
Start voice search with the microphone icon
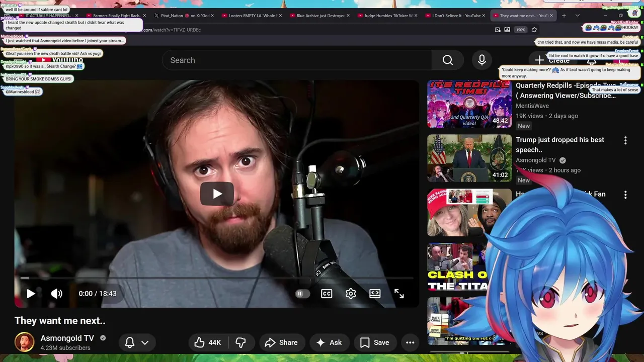pos(482,60)
